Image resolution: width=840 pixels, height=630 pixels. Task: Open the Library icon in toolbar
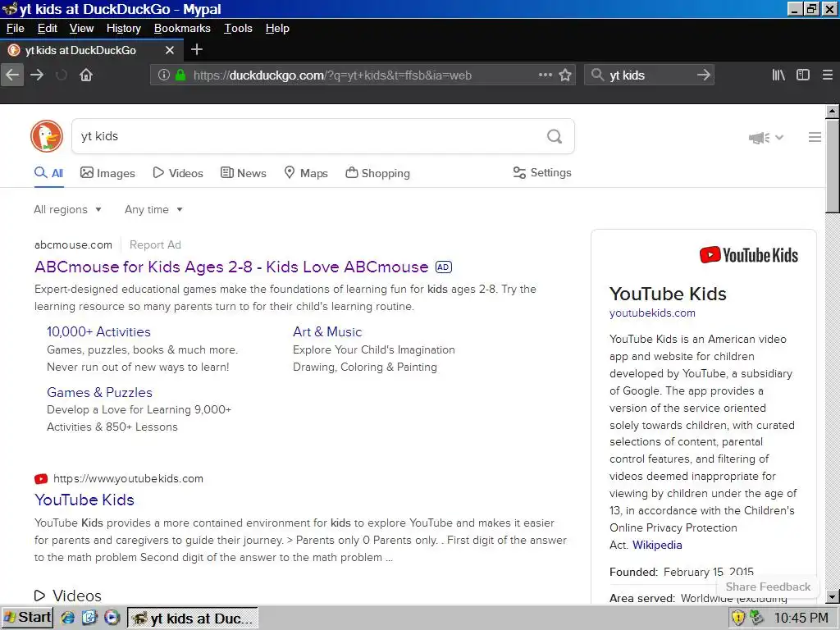tap(778, 75)
